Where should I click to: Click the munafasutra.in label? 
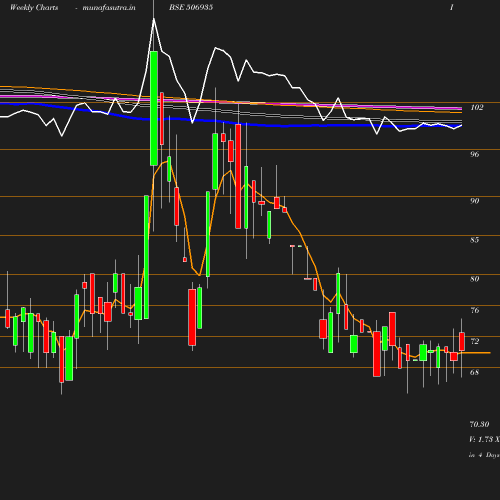pos(109,8)
